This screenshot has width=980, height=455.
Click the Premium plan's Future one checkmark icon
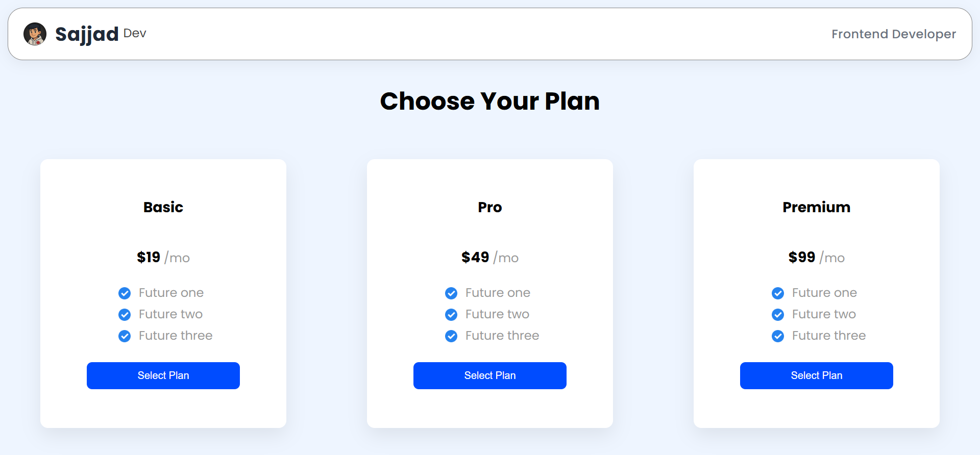[778, 293]
